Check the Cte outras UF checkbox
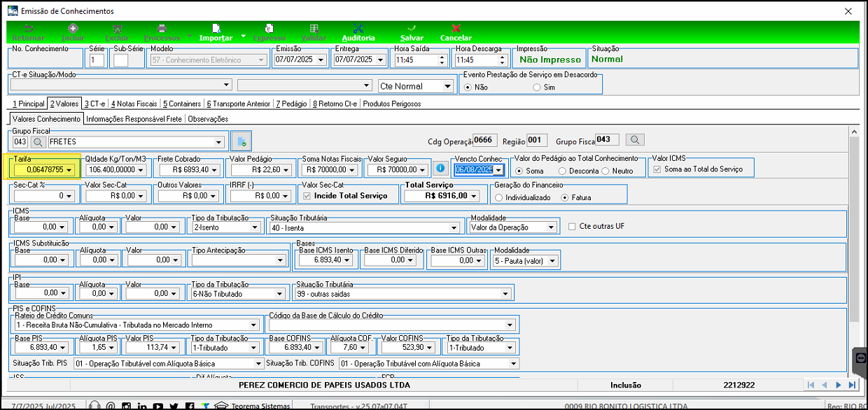 pyautogui.click(x=573, y=226)
